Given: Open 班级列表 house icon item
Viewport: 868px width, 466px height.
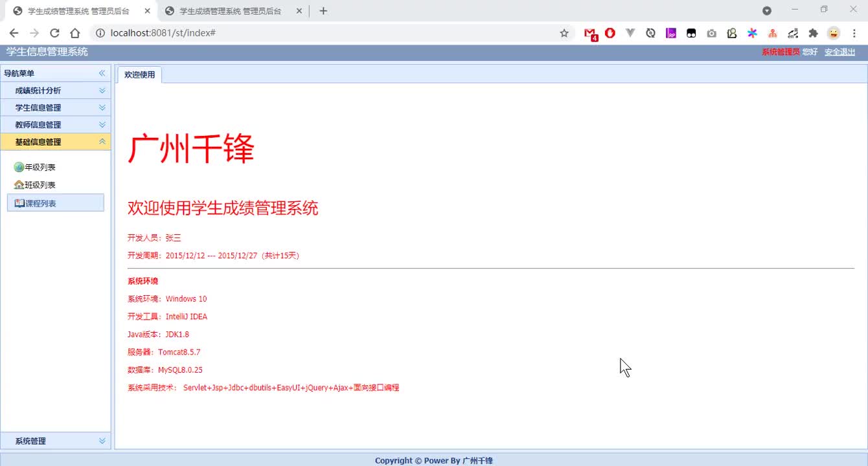Looking at the screenshot, I should tap(34, 185).
